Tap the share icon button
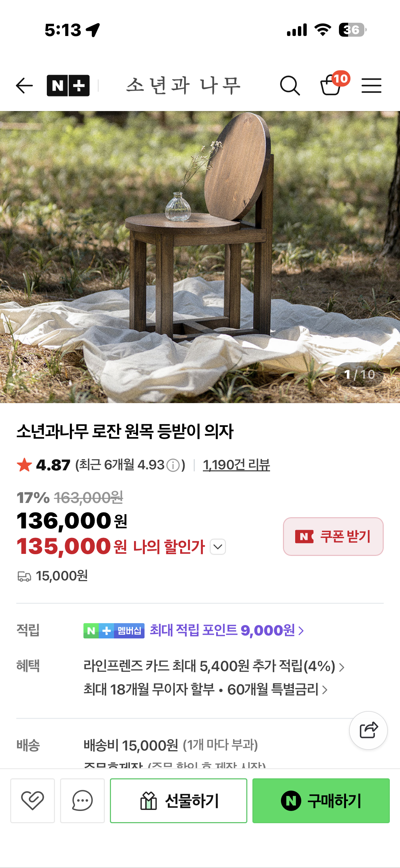The image size is (400, 868). (x=368, y=730)
